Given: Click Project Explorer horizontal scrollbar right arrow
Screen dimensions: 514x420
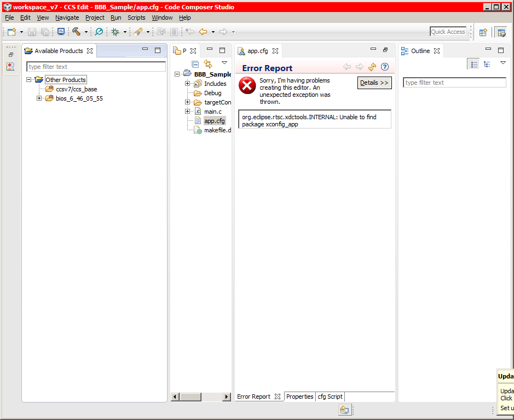Looking at the screenshot, I should pyautogui.click(x=227, y=396).
